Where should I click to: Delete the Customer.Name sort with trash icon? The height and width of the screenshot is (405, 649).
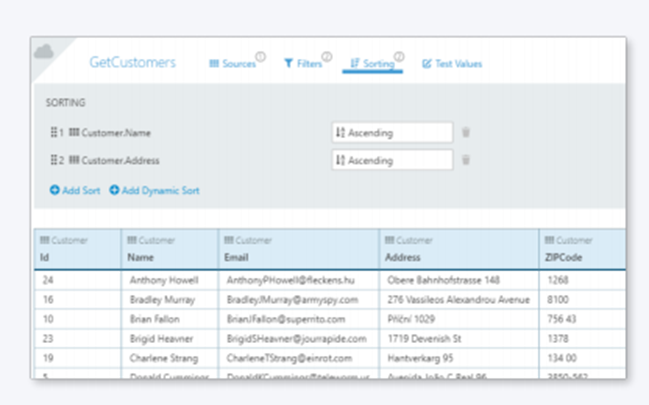[466, 132]
